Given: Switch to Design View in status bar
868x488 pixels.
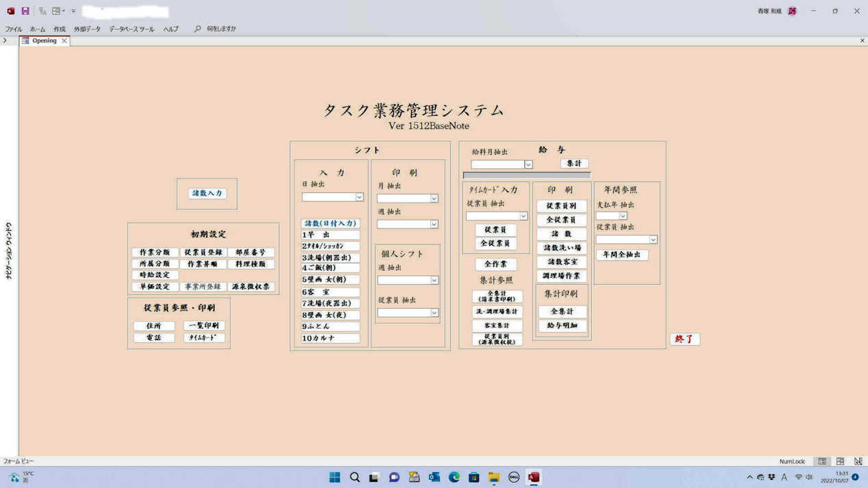Looking at the screenshot, I should 858,461.
